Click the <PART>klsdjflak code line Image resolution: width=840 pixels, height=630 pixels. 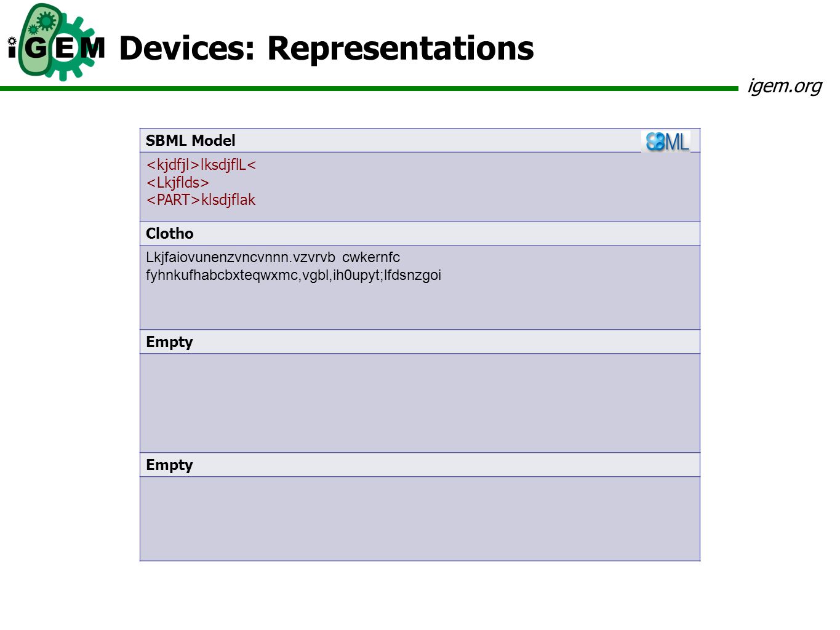tap(201, 199)
